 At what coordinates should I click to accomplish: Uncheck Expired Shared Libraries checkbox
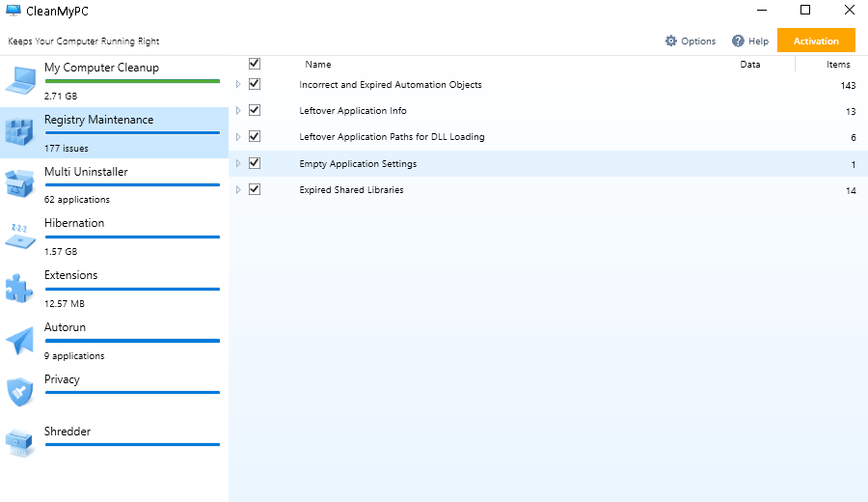[255, 189]
